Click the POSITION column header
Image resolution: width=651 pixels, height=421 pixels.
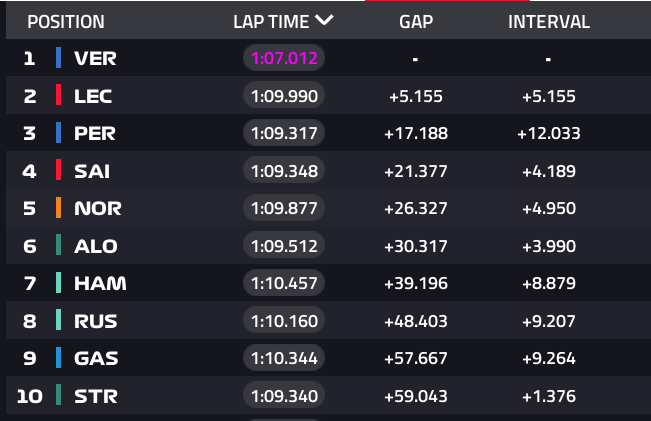65,21
